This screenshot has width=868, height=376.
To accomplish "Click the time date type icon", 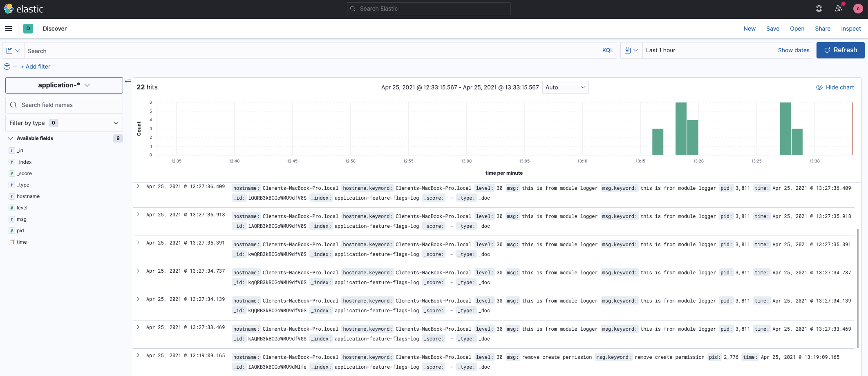I will click(12, 242).
